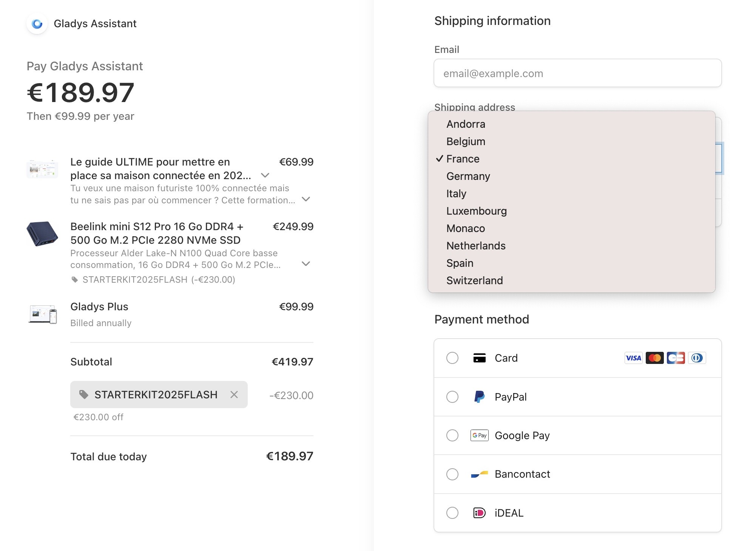Choose Germany from country list

[571, 176]
